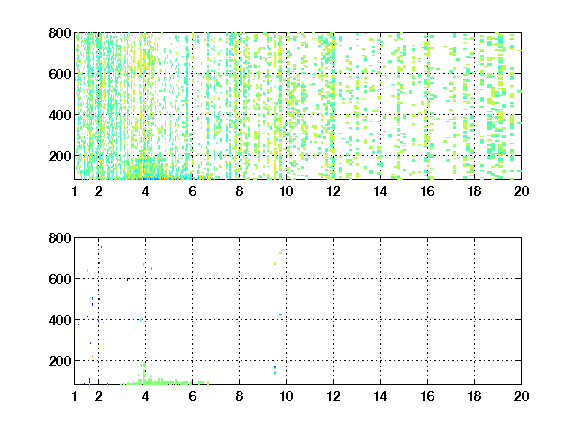Click x-axis tick label 20 on upper plot
This screenshot has width=576, height=432.
pos(521,191)
